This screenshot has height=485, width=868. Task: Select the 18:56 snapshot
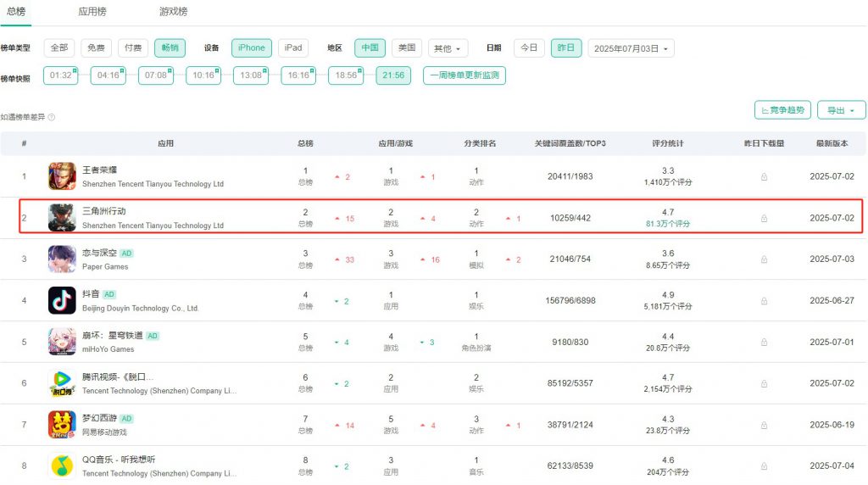click(346, 75)
